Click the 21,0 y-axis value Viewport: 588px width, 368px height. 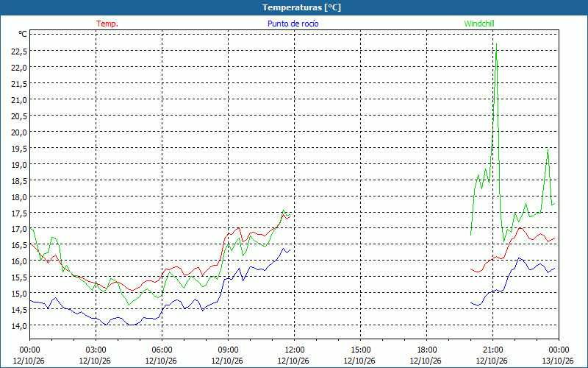19,99
